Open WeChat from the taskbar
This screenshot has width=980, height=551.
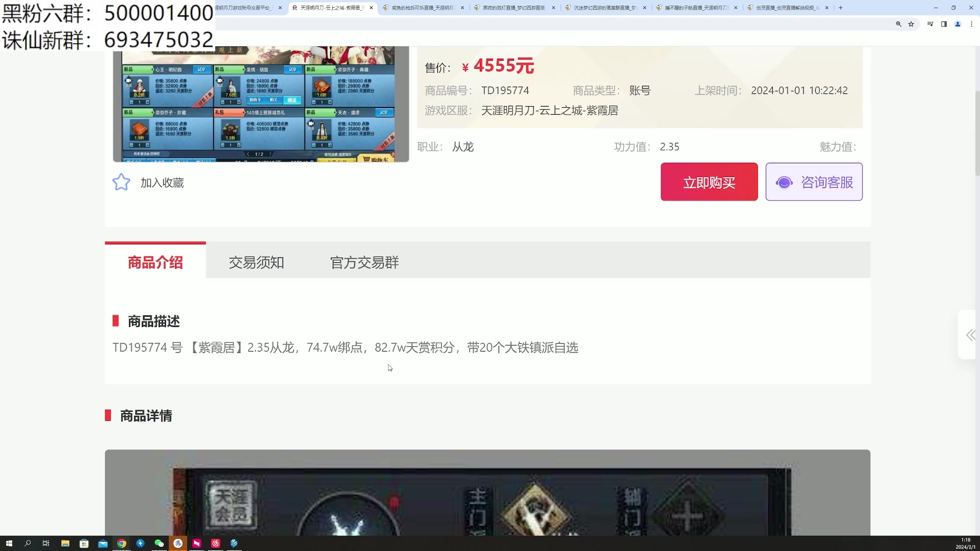pos(159,543)
